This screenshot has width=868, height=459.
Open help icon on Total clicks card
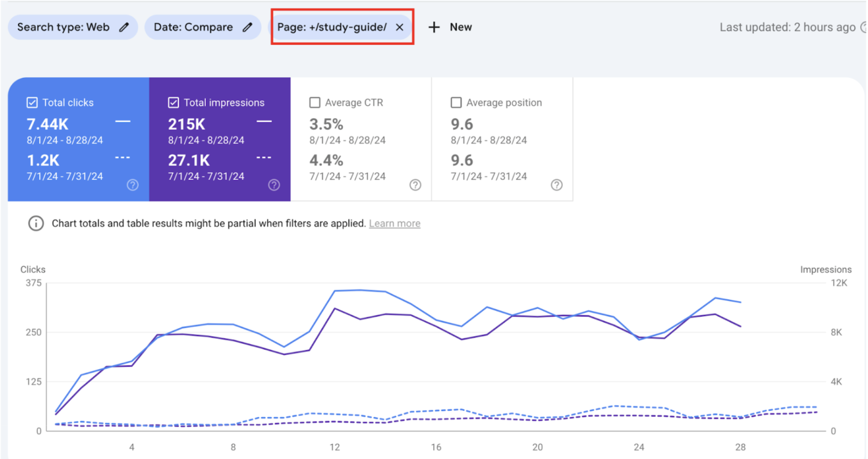click(133, 185)
